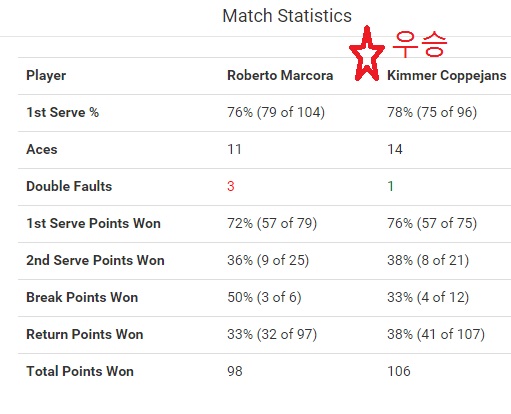Click Marcora's 50% (3 of 6) value
The width and height of the screenshot is (511, 414).
264,297
